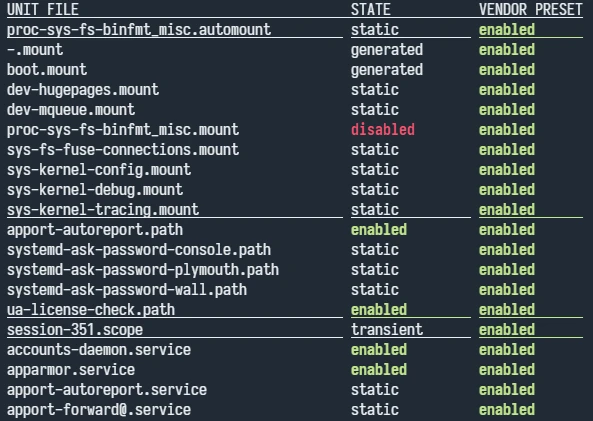This screenshot has height=421, width=593.
Task: Click sys-kernel-config.mount entry
Action: point(99,170)
